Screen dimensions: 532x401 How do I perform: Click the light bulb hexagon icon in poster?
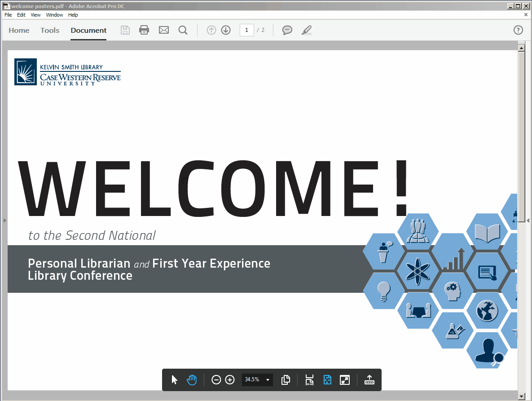point(384,291)
